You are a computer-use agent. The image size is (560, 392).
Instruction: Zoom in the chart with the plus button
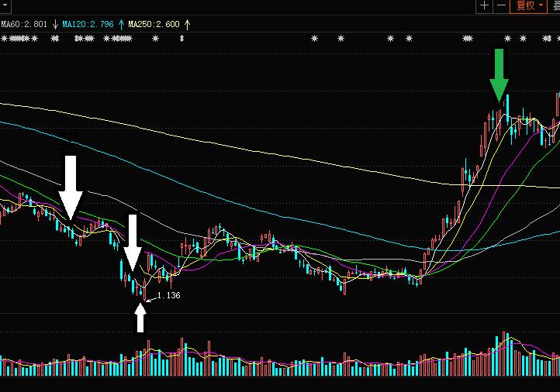coord(484,5)
